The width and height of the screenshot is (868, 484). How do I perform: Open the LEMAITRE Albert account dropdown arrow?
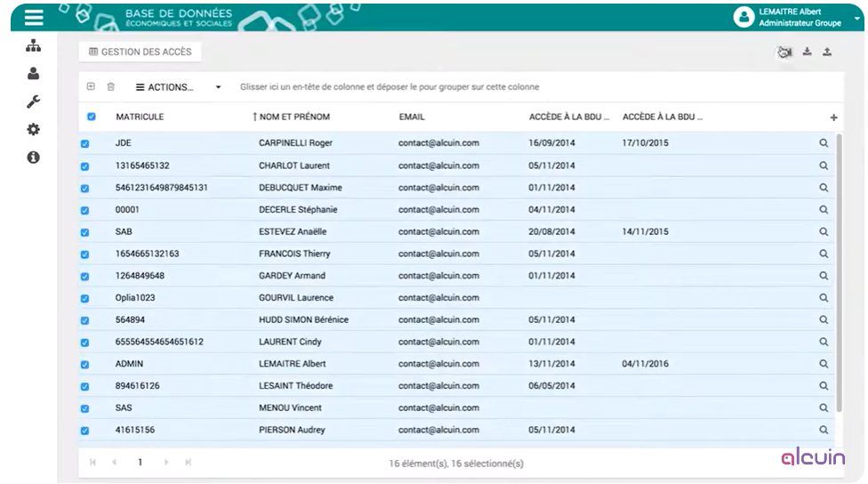tap(856, 18)
